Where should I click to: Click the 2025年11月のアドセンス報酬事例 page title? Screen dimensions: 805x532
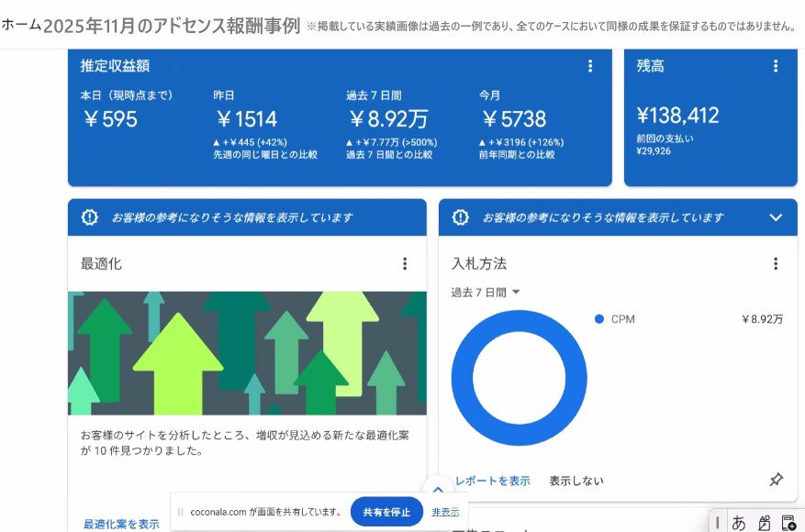tap(172, 25)
